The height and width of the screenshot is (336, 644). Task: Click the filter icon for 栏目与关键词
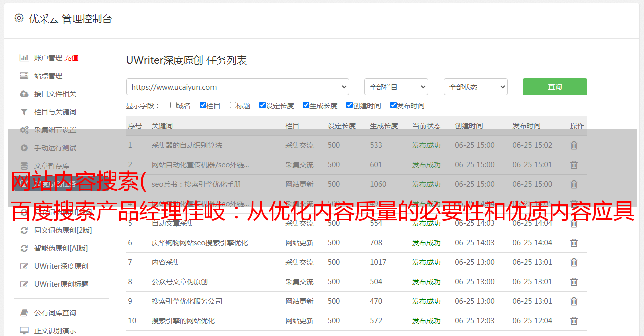tap(24, 112)
